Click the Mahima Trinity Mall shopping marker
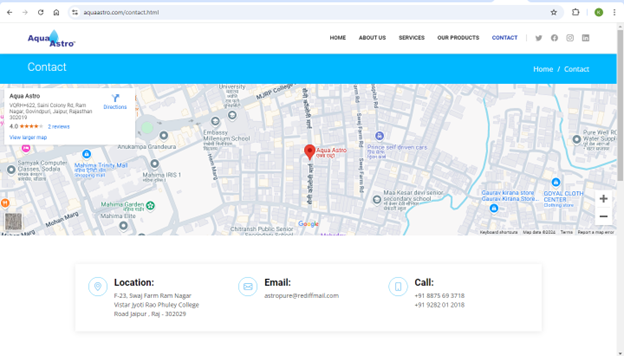This screenshot has width=629, height=364. [86, 154]
